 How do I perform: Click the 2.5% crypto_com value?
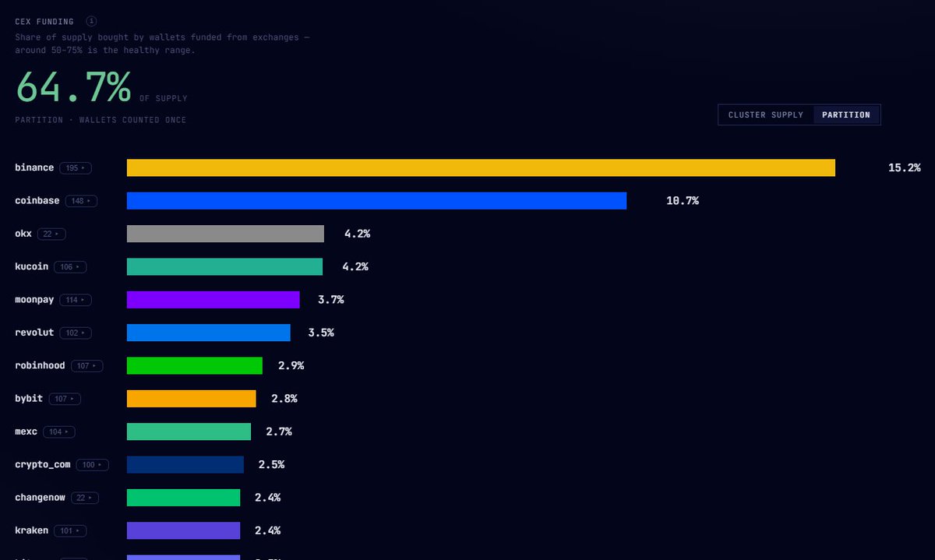(x=271, y=465)
